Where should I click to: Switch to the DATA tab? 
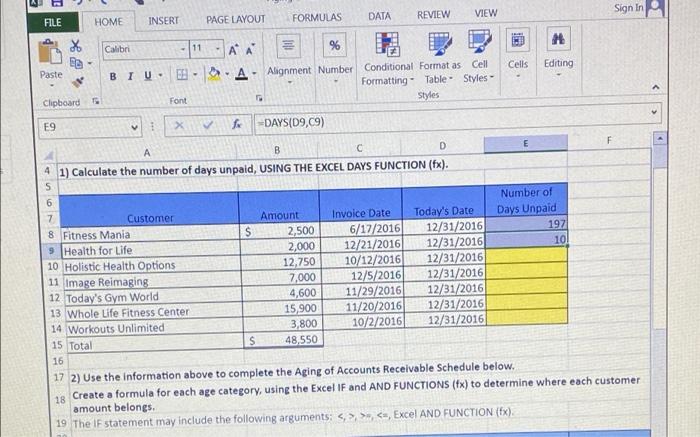pos(379,16)
